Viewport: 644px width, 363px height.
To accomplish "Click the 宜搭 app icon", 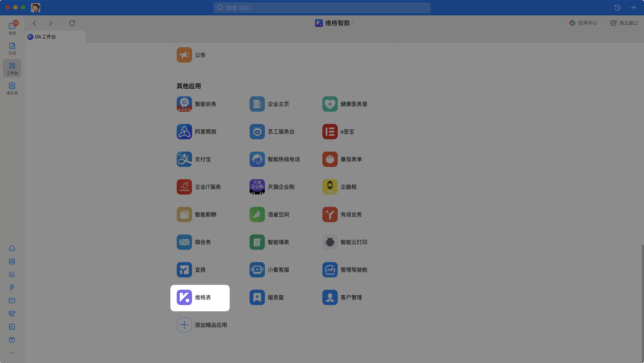I will [x=184, y=270].
